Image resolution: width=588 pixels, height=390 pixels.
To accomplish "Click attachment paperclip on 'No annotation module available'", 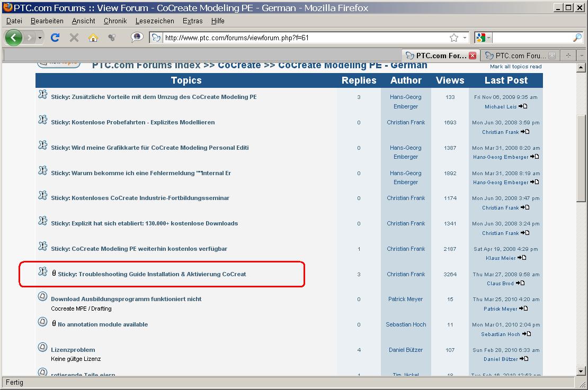I will [54, 323].
